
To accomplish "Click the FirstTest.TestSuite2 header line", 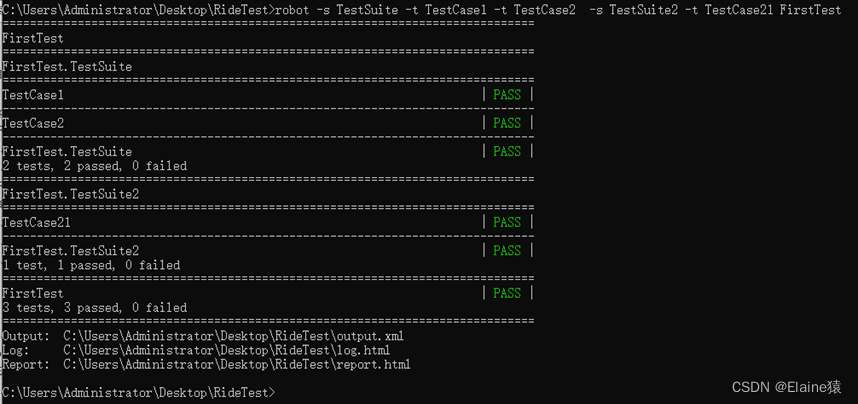I will 71,194.
